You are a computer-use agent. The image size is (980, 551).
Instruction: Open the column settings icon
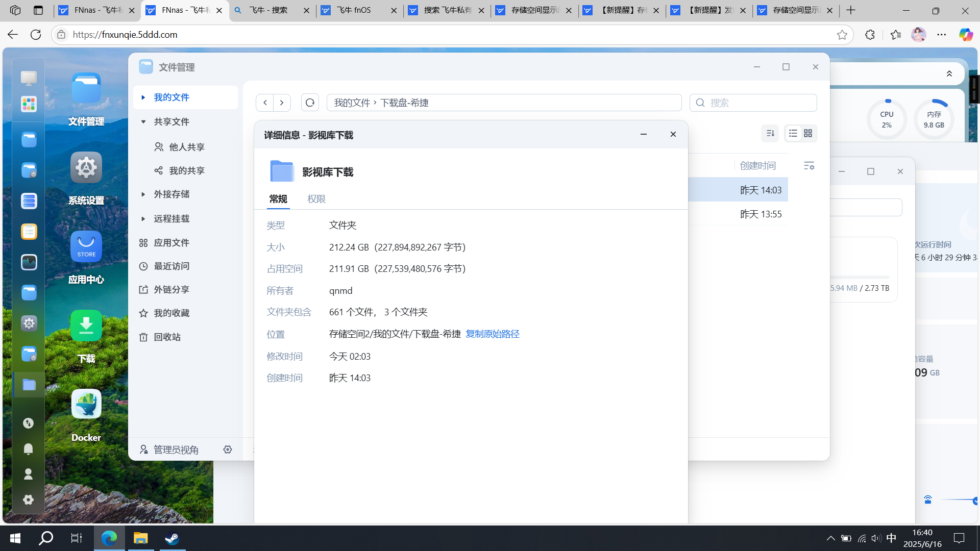point(809,165)
